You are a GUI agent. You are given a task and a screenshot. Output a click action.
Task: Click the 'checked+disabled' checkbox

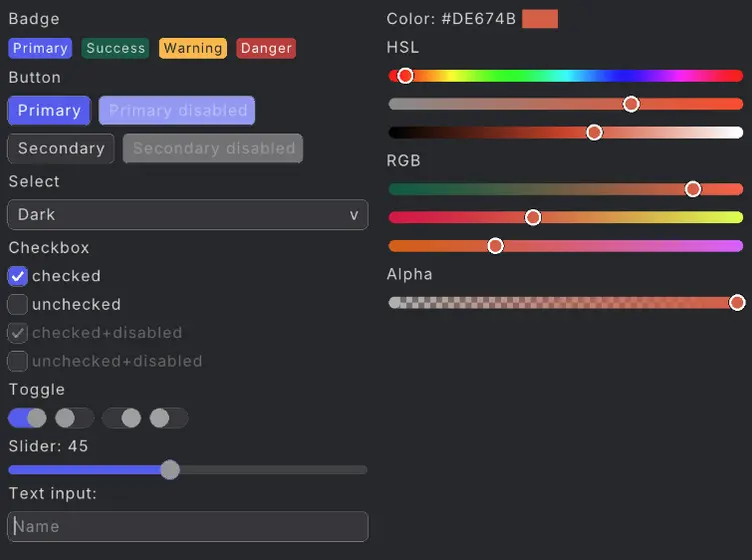coord(18,333)
